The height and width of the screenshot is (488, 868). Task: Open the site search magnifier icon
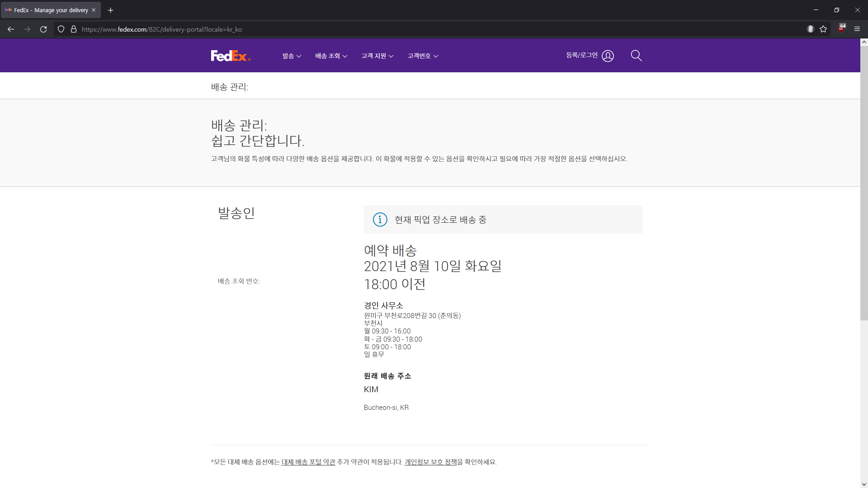(636, 56)
